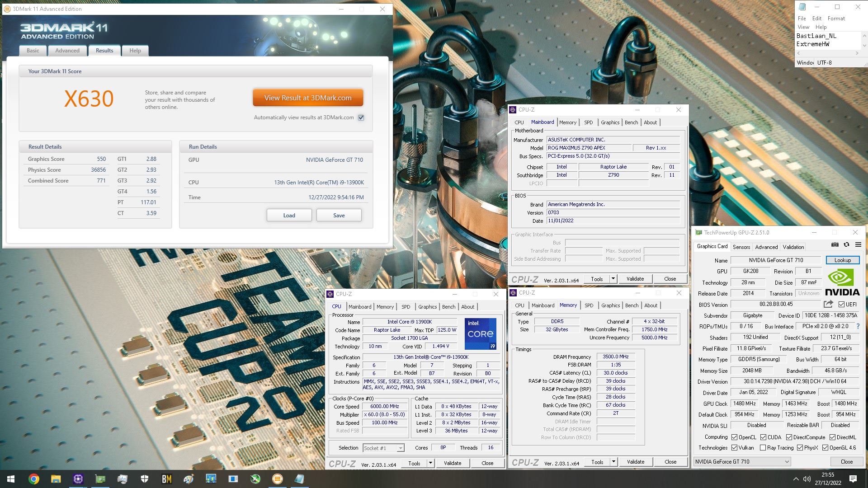Click the GPU-Z taskbar icon

100,479
